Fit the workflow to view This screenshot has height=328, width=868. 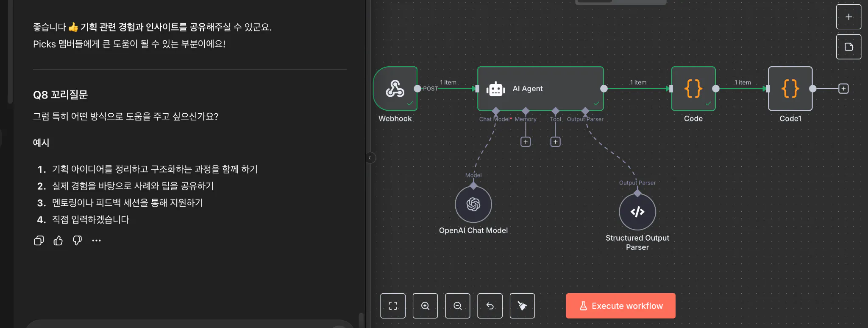(393, 306)
